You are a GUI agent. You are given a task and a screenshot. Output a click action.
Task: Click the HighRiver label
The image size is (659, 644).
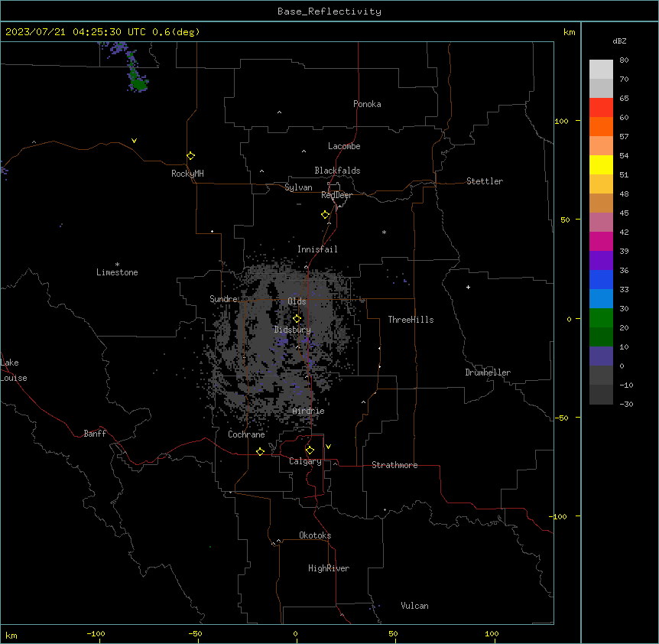point(329,568)
